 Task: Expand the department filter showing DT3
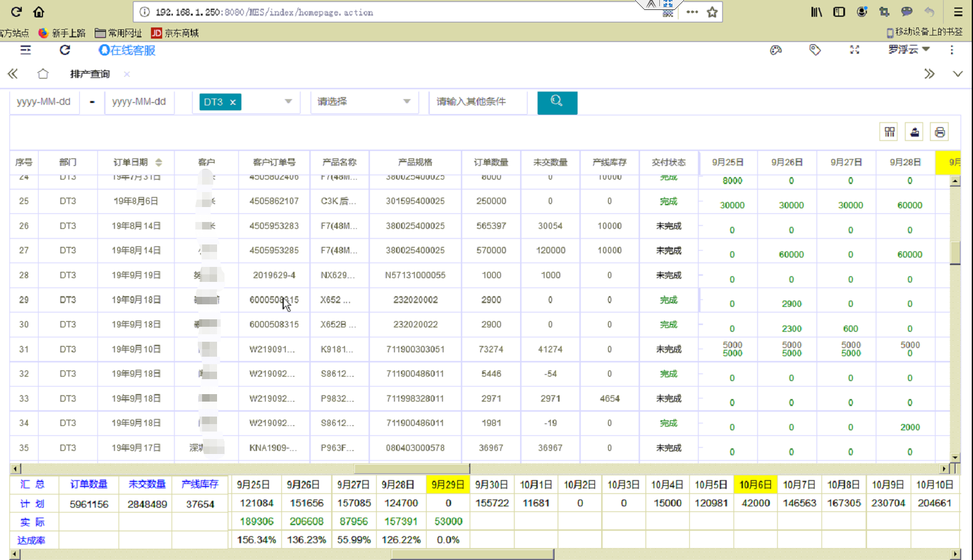(288, 101)
